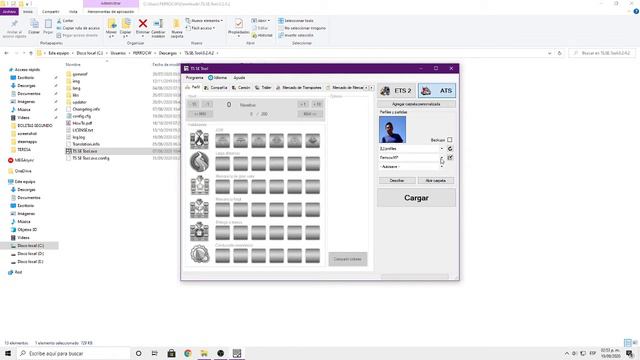Open the Compartir ribbon tab
640x360 pixels.
pos(51,12)
